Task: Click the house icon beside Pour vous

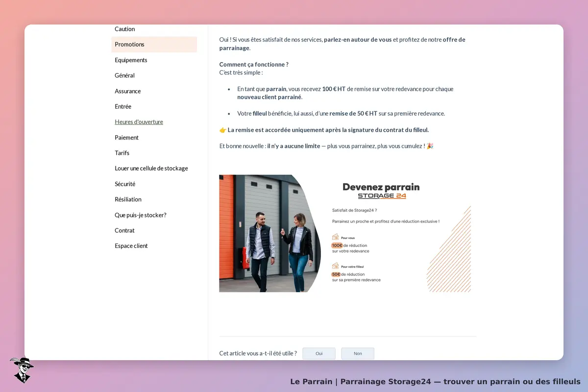Action: pos(335,237)
